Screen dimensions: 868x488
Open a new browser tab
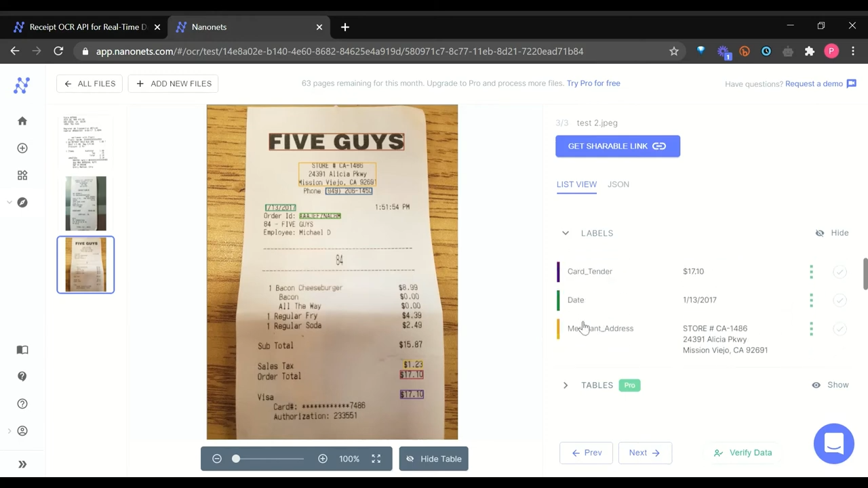tap(344, 27)
